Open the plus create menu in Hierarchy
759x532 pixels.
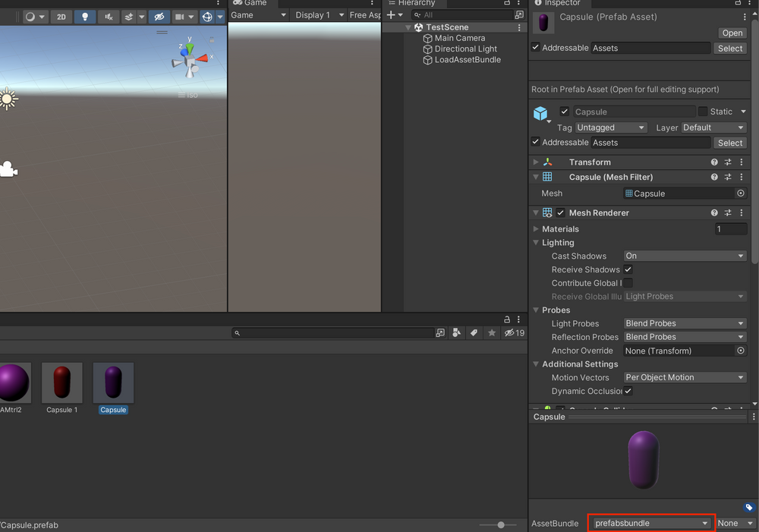[x=392, y=14]
